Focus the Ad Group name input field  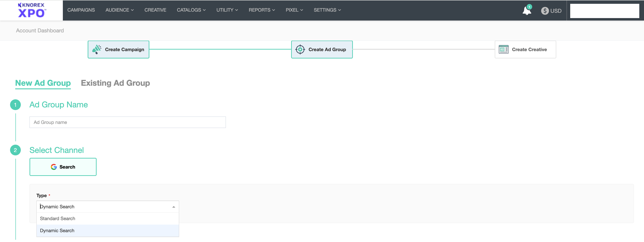127,122
